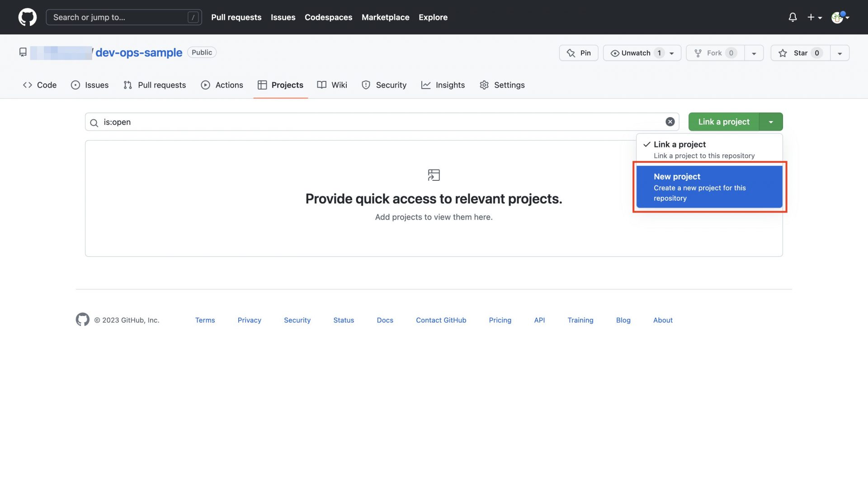Click the user avatar in header
Image resolution: width=868 pixels, height=481 pixels.
[x=837, y=17]
